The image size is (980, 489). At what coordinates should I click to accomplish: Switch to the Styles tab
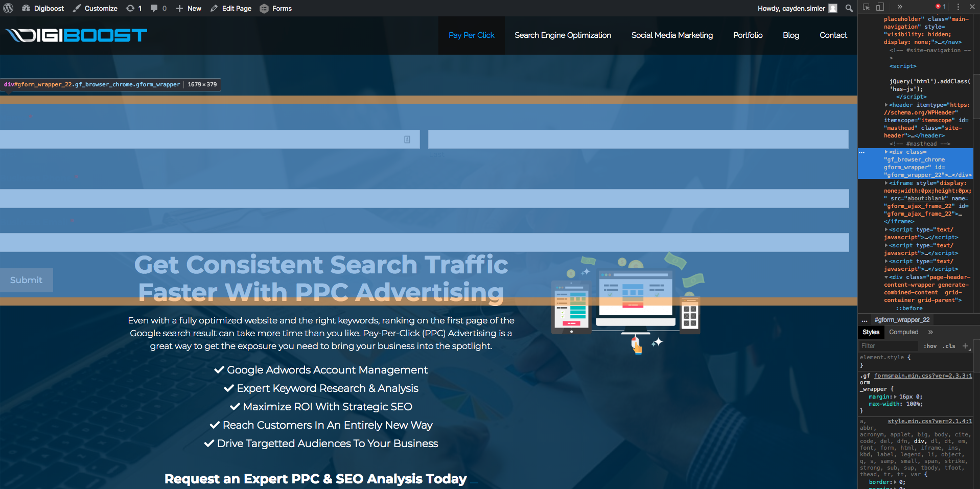871,332
